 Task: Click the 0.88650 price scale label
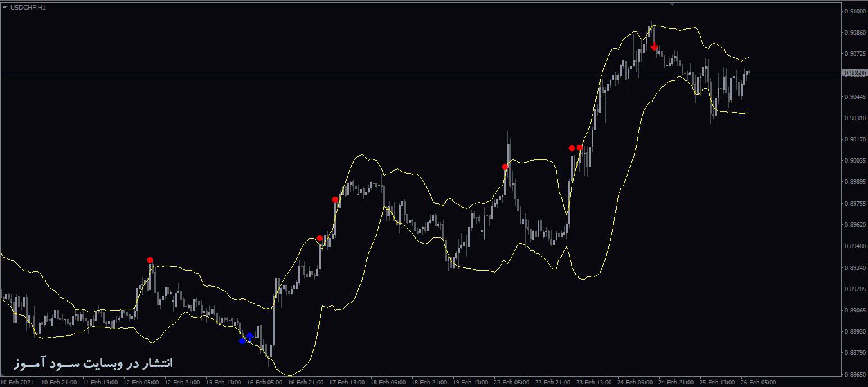click(x=856, y=374)
